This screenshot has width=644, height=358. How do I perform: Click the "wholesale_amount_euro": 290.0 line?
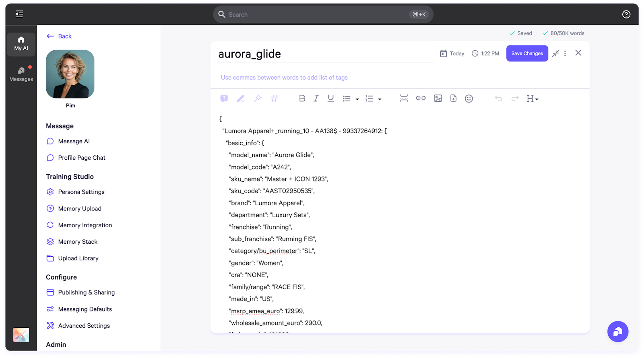coord(276,323)
